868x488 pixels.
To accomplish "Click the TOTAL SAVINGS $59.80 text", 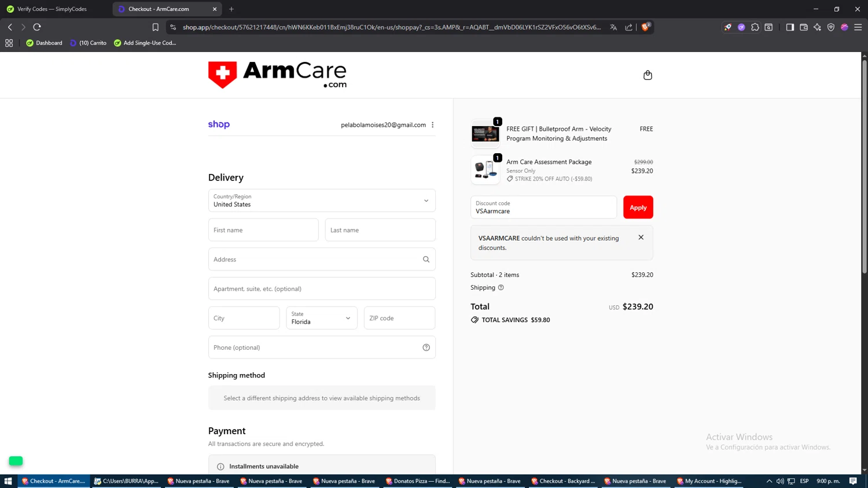I will point(516,320).
